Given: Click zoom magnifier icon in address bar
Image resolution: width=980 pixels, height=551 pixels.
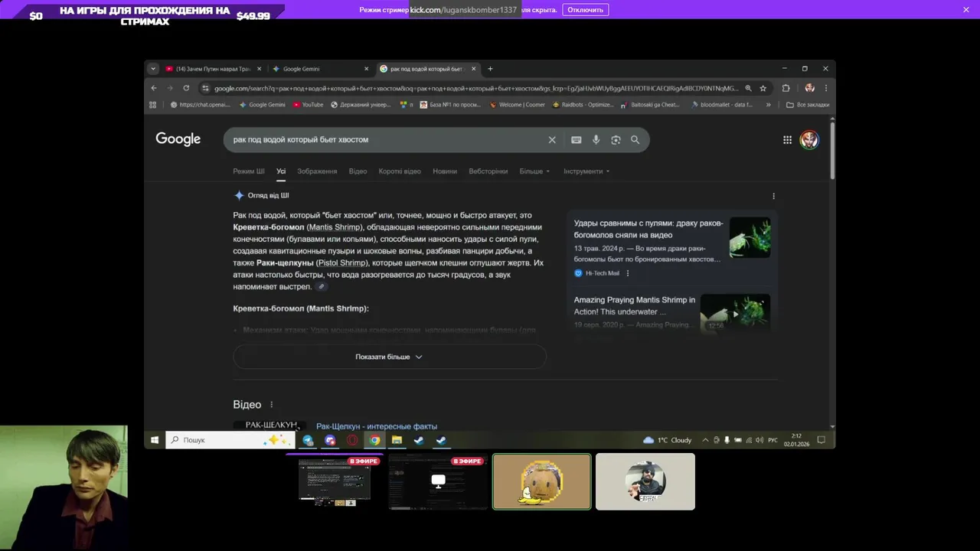Looking at the screenshot, I should click(x=748, y=88).
